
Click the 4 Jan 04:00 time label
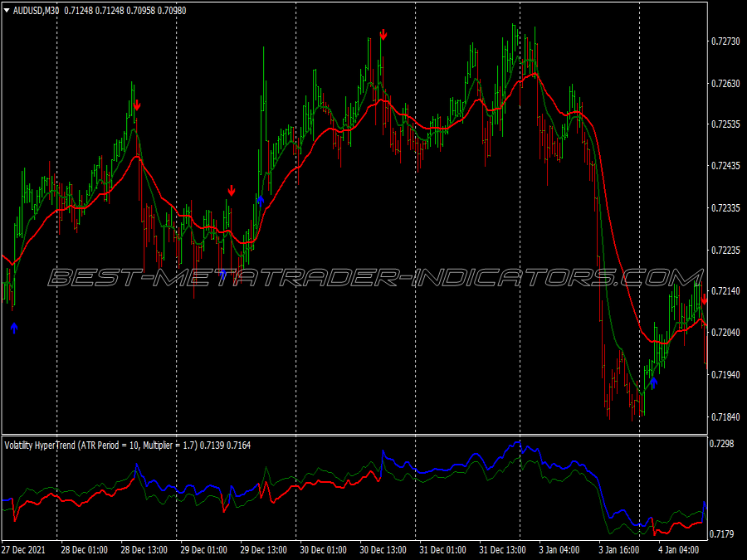tap(678, 550)
